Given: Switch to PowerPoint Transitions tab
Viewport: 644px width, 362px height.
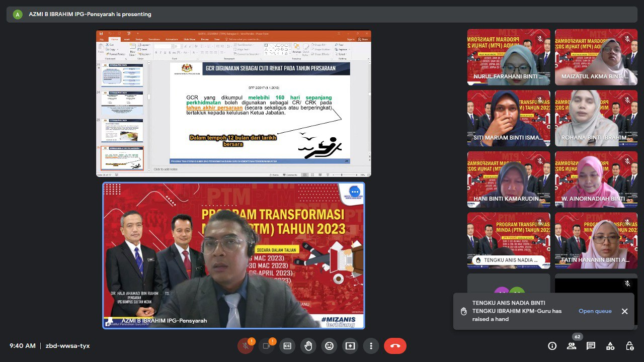Looking at the screenshot, I should tap(154, 39).
